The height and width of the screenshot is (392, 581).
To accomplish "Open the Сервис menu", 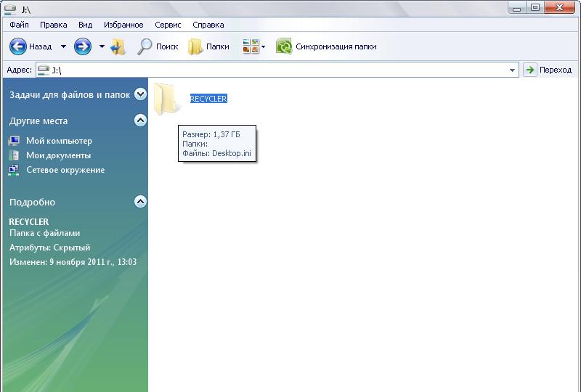I will pos(168,25).
